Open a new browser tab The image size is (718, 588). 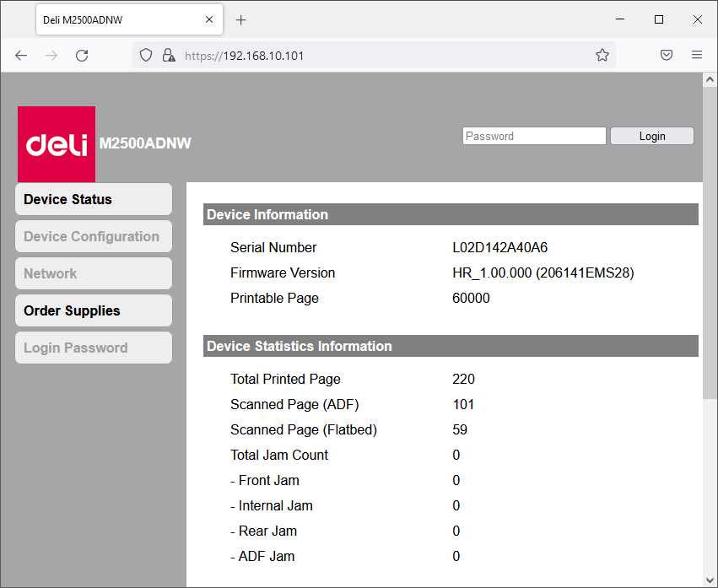click(x=241, y=19)
